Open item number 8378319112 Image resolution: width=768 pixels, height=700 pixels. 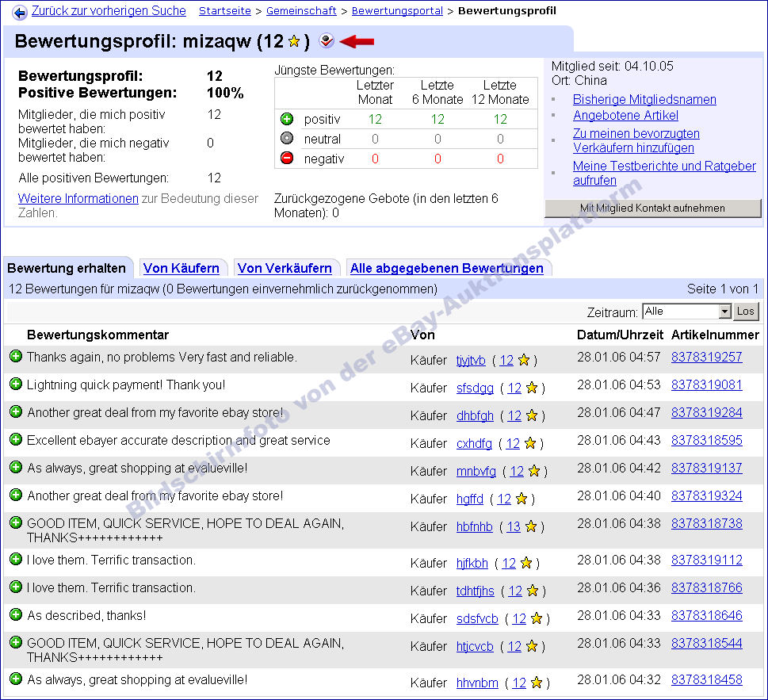click(707, 560)
